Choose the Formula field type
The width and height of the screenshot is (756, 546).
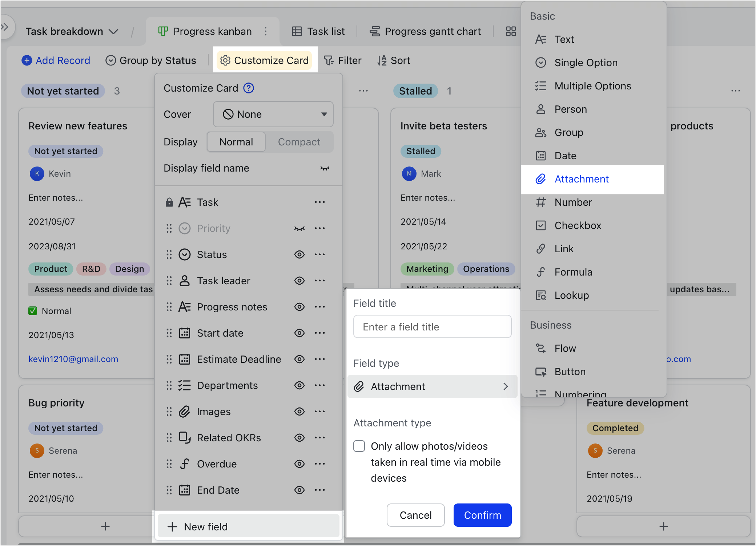[x=573, y=272]
